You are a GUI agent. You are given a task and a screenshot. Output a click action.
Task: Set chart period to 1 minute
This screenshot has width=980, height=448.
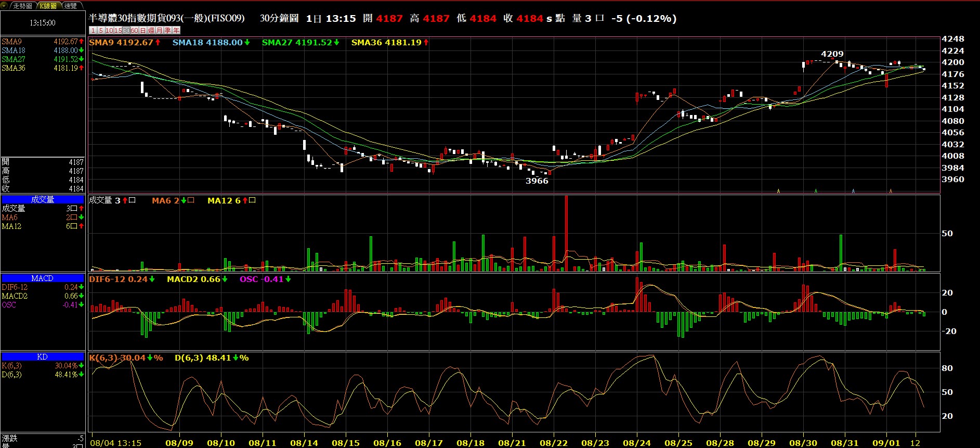coord(93,31)
